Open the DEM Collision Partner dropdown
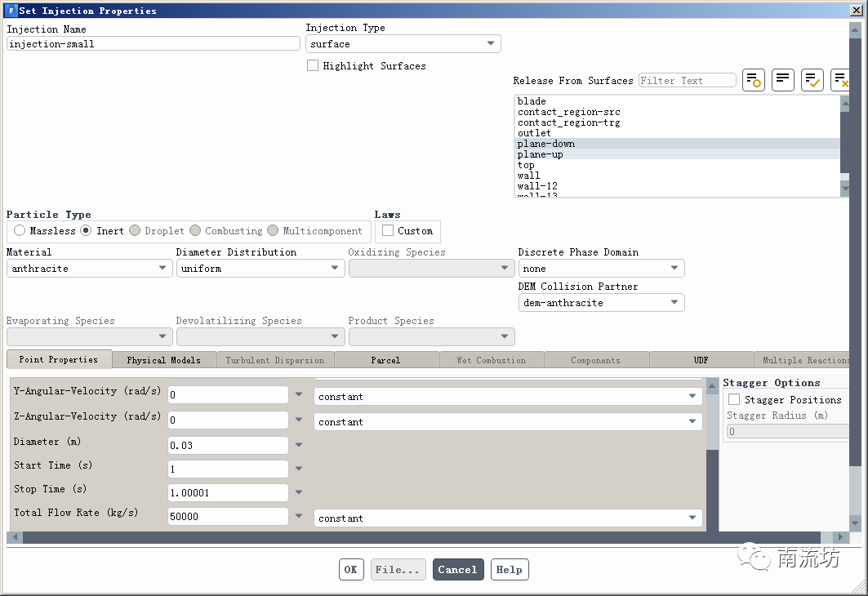The image size is (868, 596). click(x=601, y=303)
